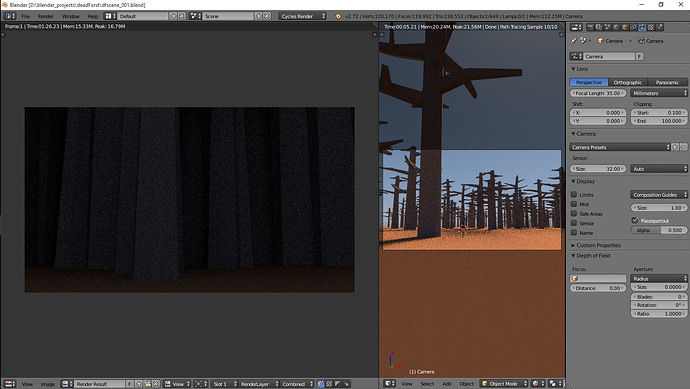Click the properties editor type selector icon
This screenshot has height=389, width=690.
[x=576, y=27]
